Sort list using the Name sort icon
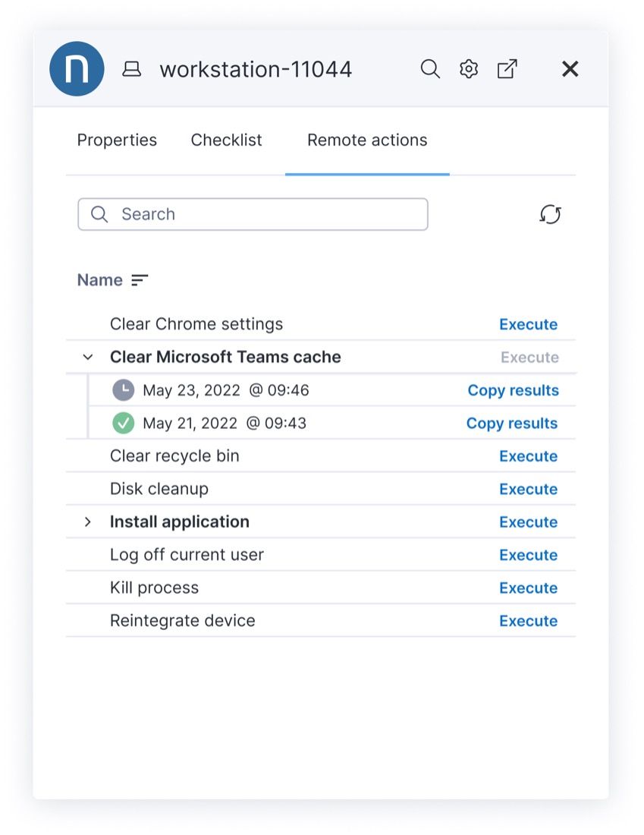The width and height of the screenshot is (644, 835). [x=140, y=280]
